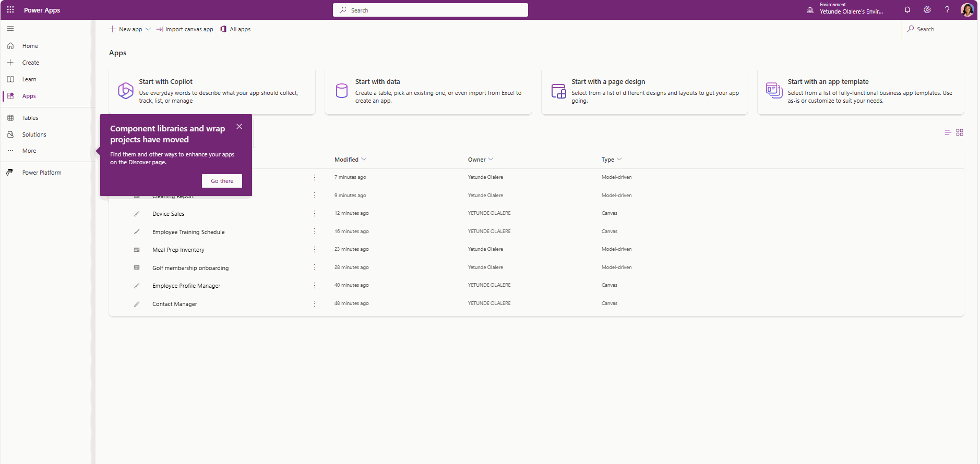The width and height of the screenshot is (980, 464).
Task: Expand the New app dropdown
Action: pos(148,29)
